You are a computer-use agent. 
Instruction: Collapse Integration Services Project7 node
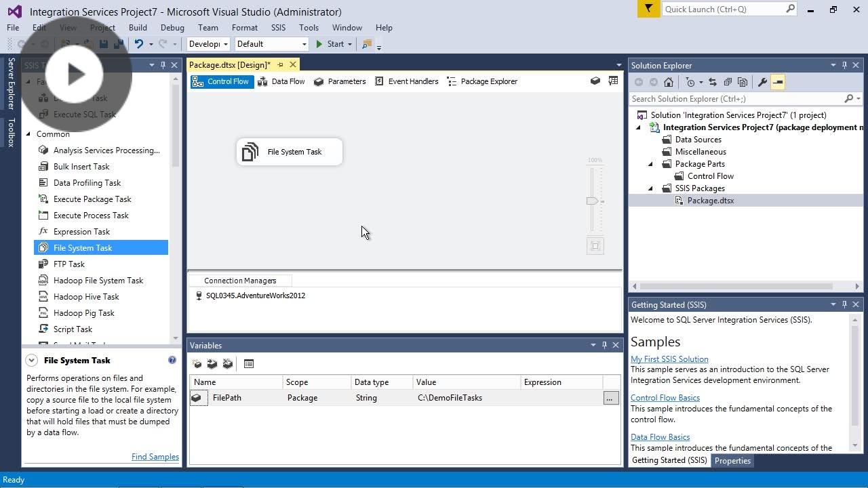click(638, 127)
